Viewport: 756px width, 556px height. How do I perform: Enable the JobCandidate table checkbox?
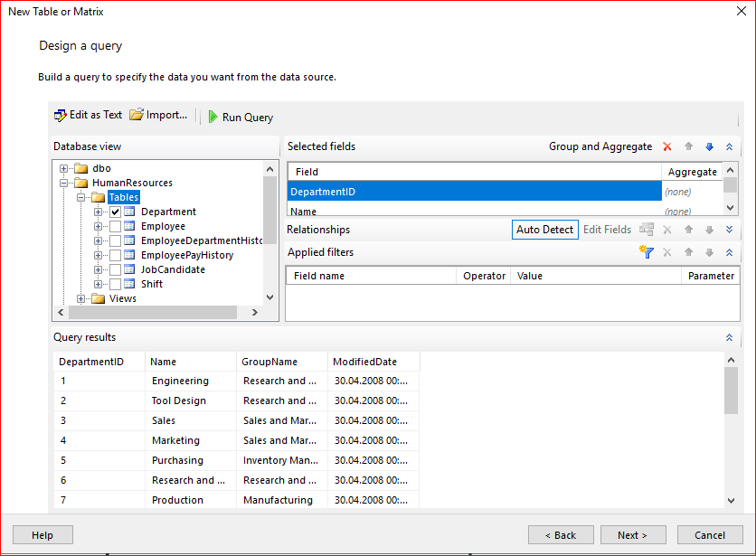pyautogui.click(x=115, y=269)
